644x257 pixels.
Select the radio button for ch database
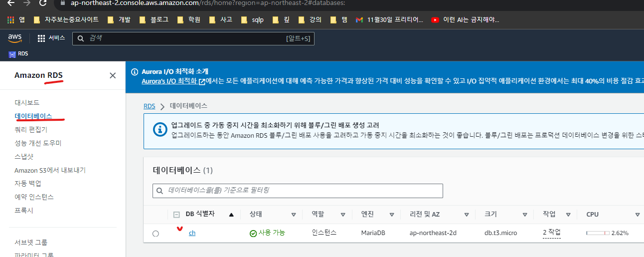156,234
